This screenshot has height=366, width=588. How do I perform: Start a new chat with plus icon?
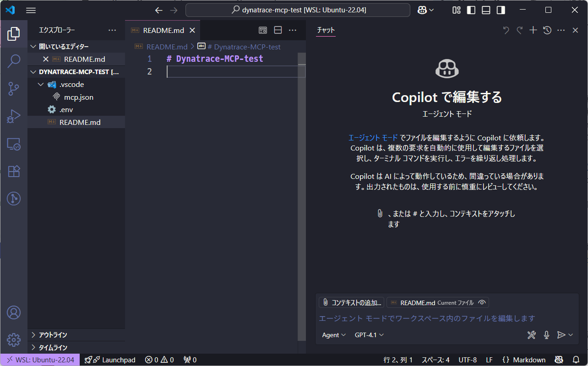(x=533, y=30)
